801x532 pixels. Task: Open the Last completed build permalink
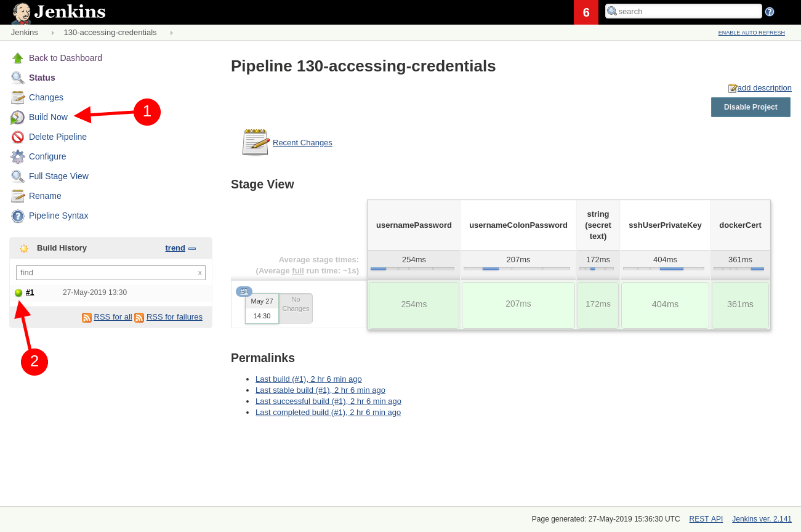[328, 413]
